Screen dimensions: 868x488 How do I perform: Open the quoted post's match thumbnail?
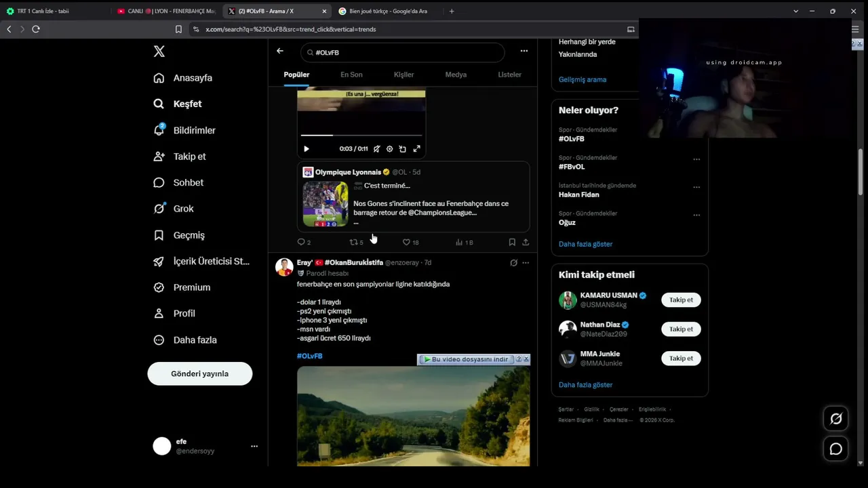click(325, 204)
